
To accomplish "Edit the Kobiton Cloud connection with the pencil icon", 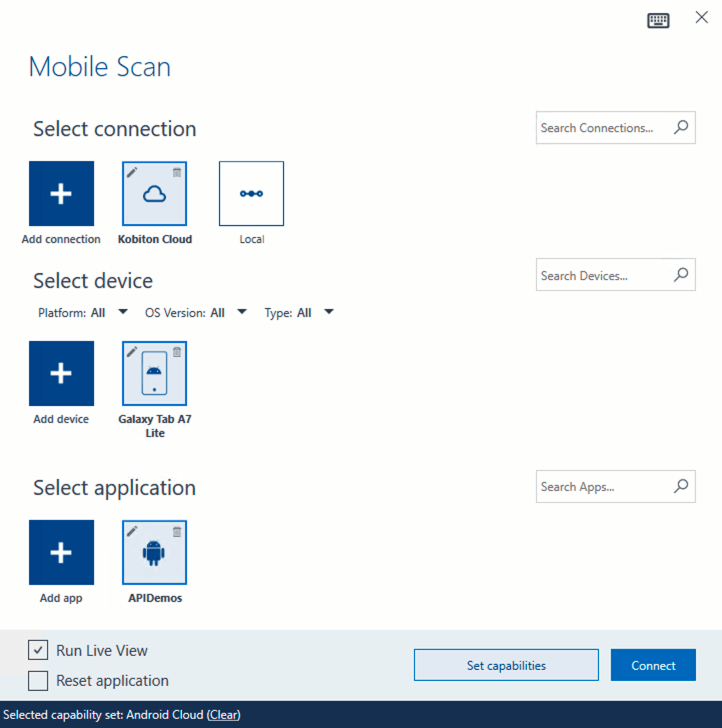I will pos(132,172).
